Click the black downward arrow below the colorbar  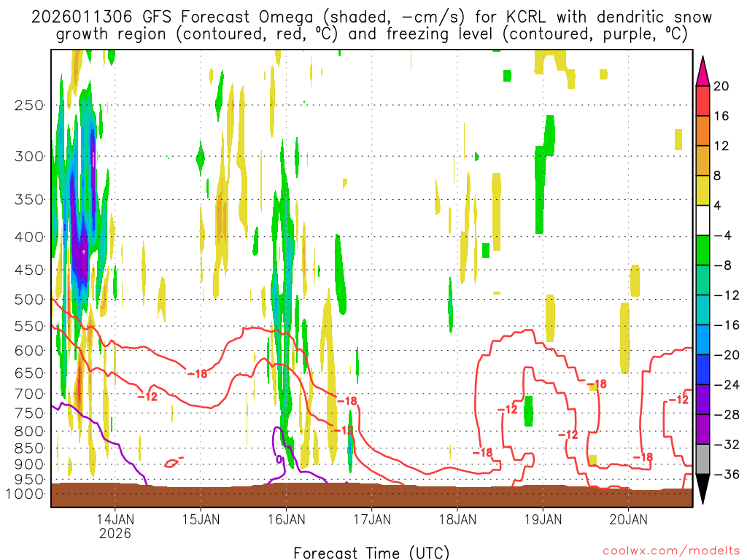(703, 489)
